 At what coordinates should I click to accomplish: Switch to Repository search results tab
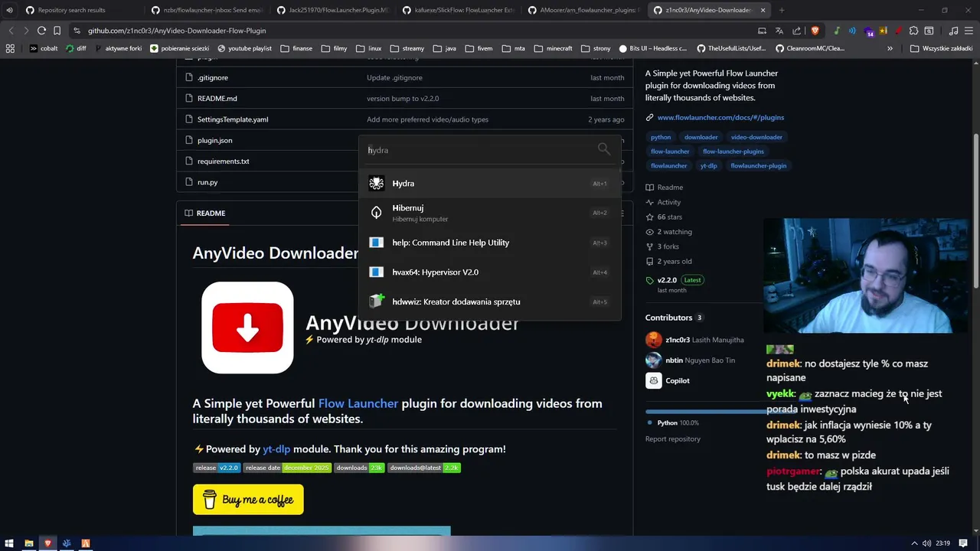click(71, 10)
